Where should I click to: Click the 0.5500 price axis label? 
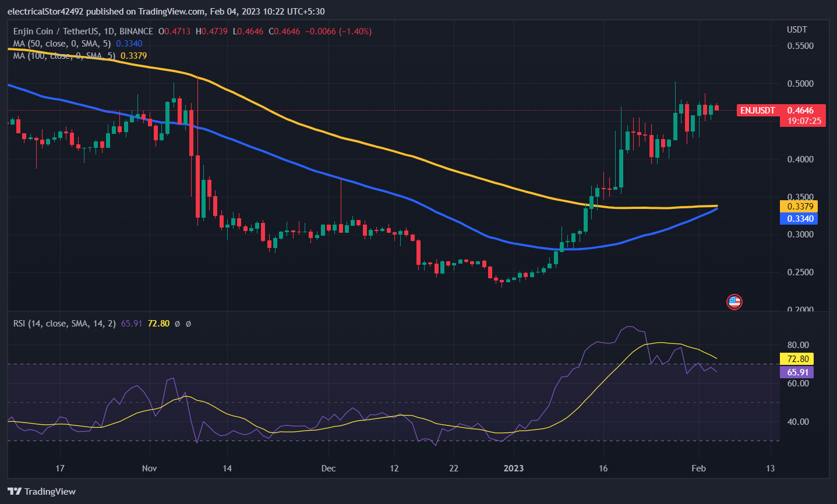pyautogui.click(x=800, y=46)
